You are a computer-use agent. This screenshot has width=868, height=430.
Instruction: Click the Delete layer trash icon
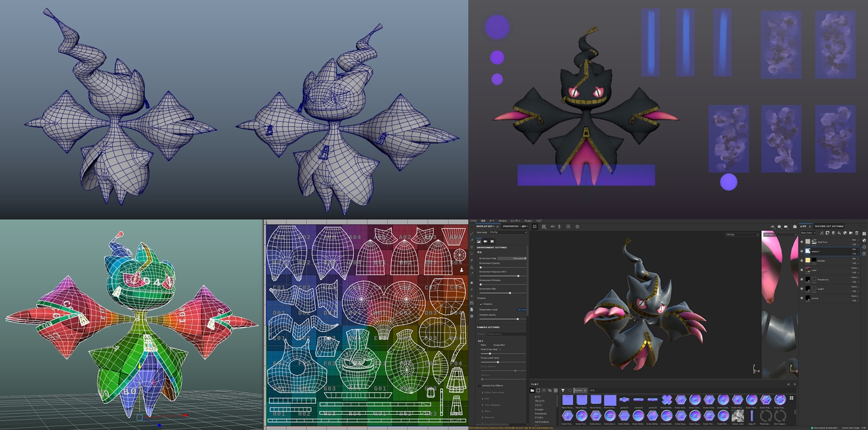(x=857, y=233)
